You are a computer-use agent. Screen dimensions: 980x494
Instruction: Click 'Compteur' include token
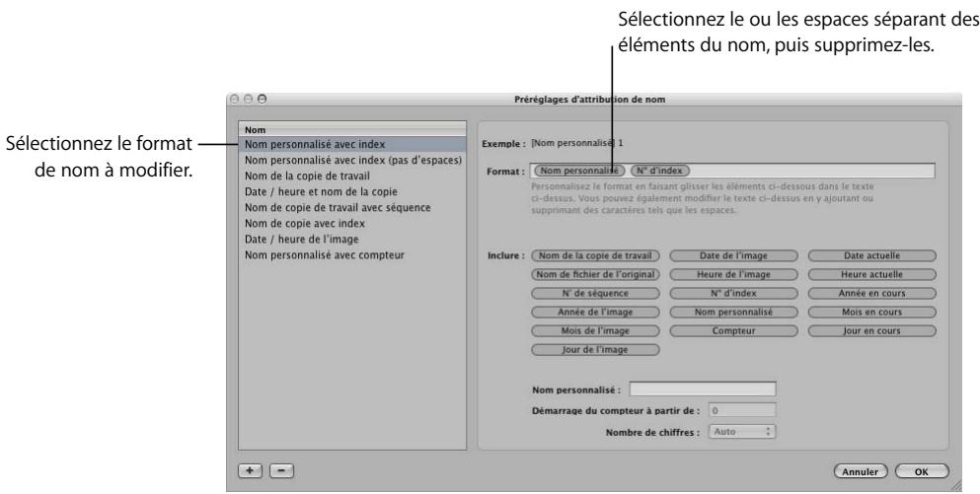733,331
